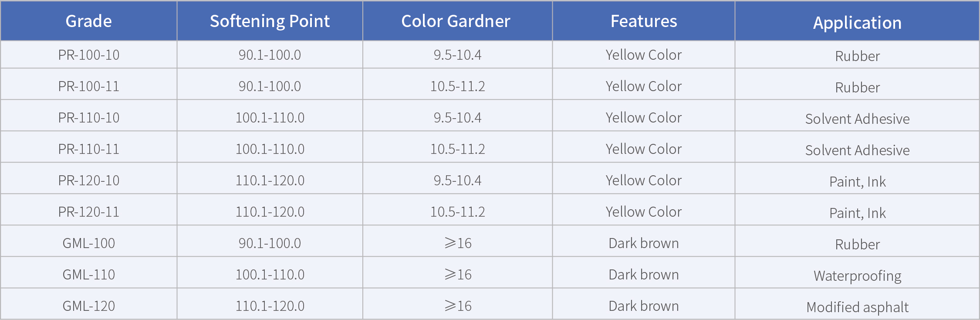Screen dimensions: 980x320
Task: Select the GML-100 grade cell
Action: 88,243
